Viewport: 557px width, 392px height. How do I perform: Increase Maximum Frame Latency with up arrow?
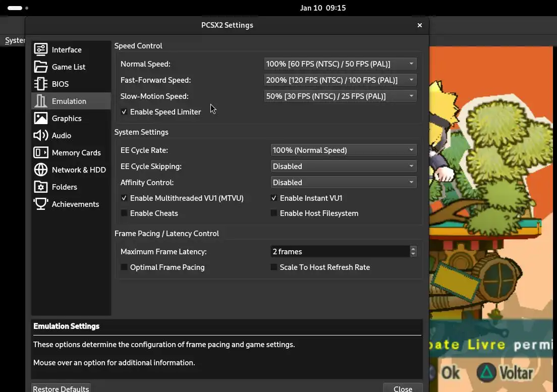[x=413, y=249]
